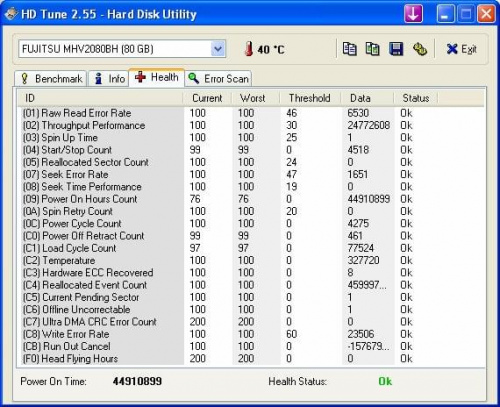Click the Data column header

point(367,98)
